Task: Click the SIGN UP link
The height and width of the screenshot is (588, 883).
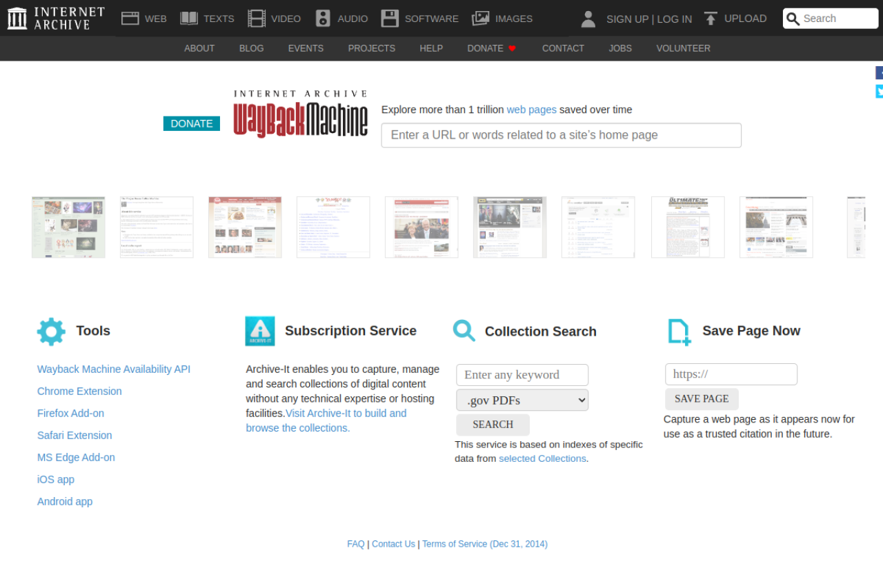Action: tap(627, 19)
